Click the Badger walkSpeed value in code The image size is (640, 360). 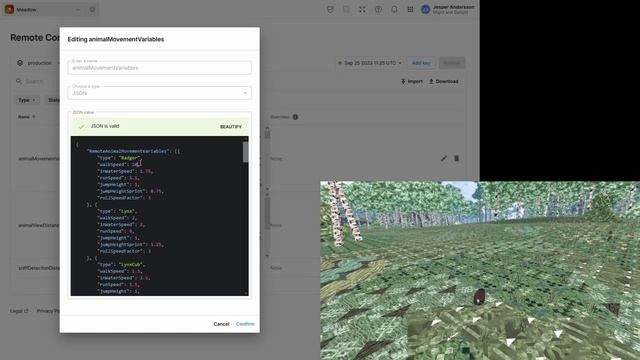point(135,164)
